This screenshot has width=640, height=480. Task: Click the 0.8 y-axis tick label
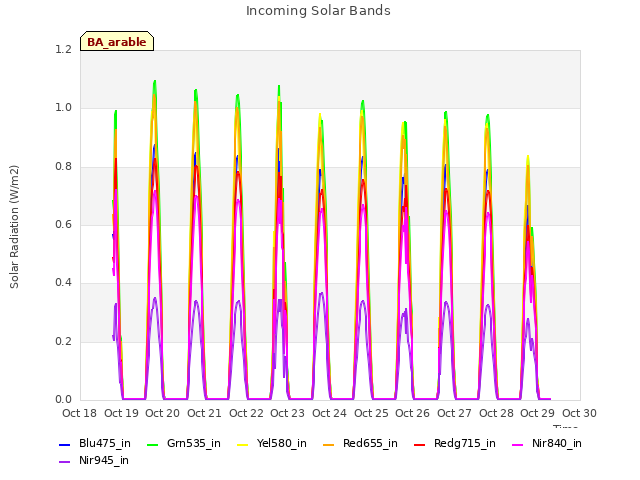[x=63, y=167]
